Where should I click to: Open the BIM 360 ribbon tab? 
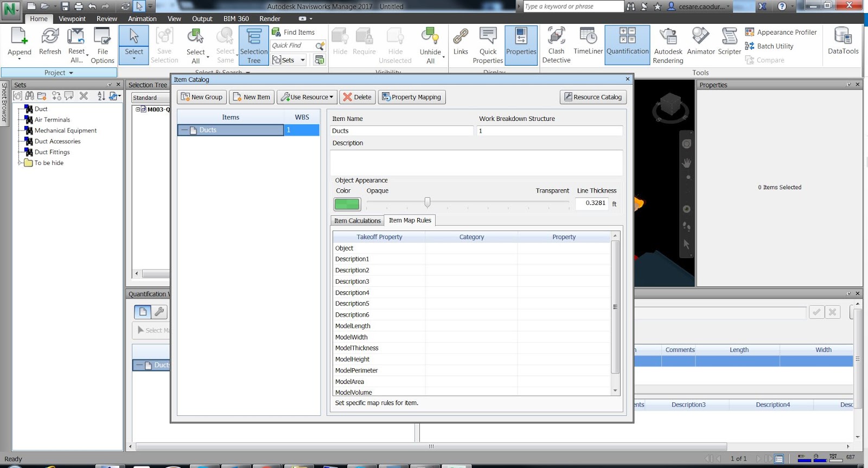click(236, 18)
